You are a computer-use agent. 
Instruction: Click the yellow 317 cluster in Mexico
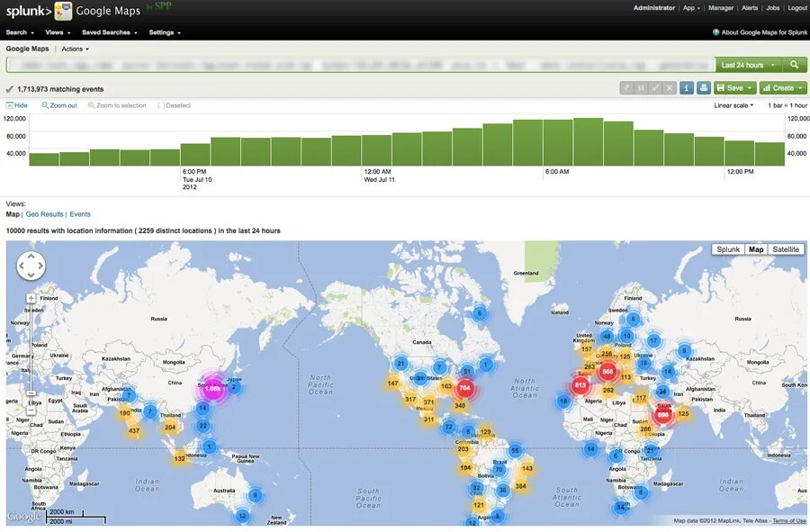(410, 400)
